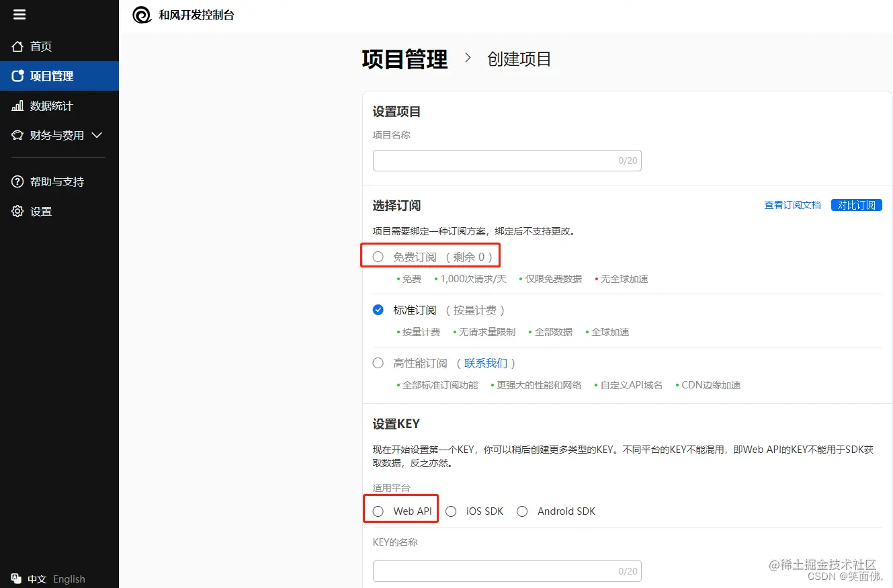Click the bar chart icon beside 数据统计
Image resolution: width=893 pixels, height=588 pixels.
[x=17, y=106]
